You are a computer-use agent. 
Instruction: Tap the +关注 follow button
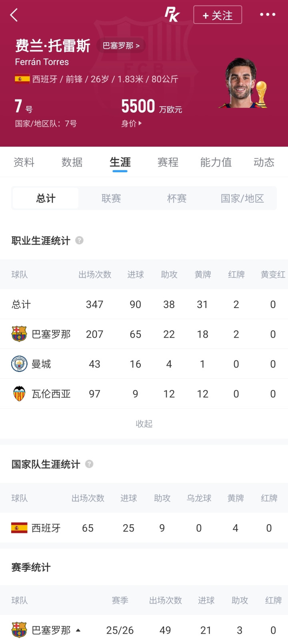point(218,15)
